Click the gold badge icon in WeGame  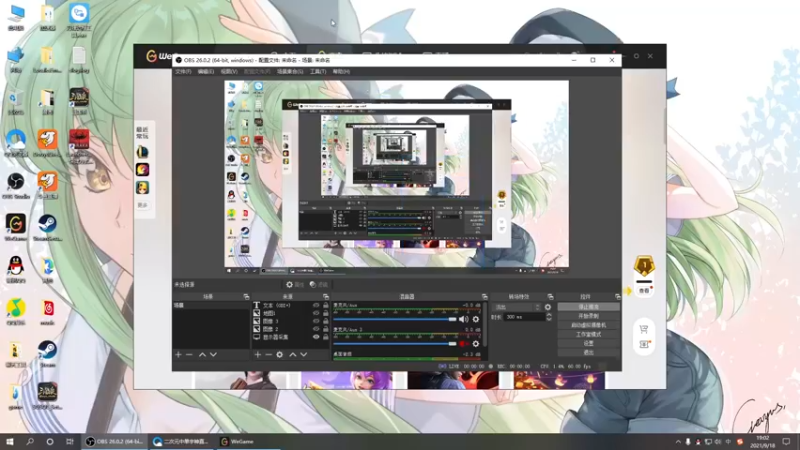pos(644,266)
